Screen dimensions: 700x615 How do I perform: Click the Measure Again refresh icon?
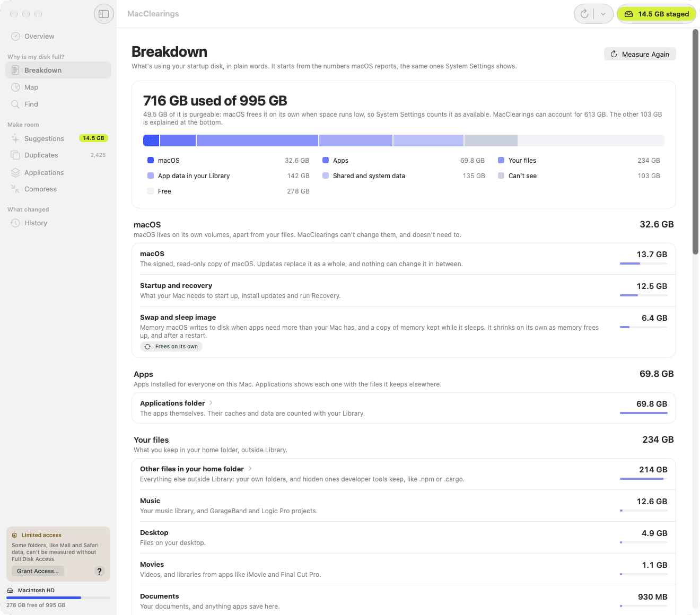[x=614, y=54]
